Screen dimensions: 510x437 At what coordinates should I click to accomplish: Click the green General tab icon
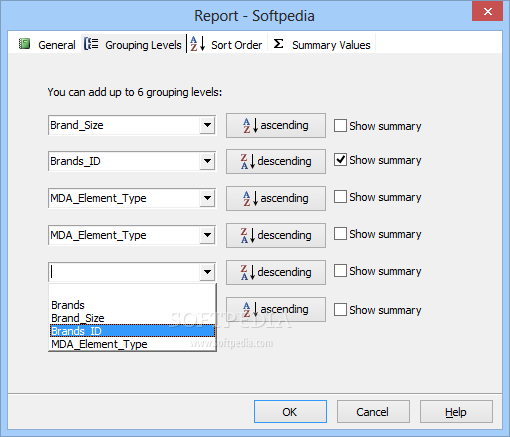pyautogui.click(x=24, y=44)
